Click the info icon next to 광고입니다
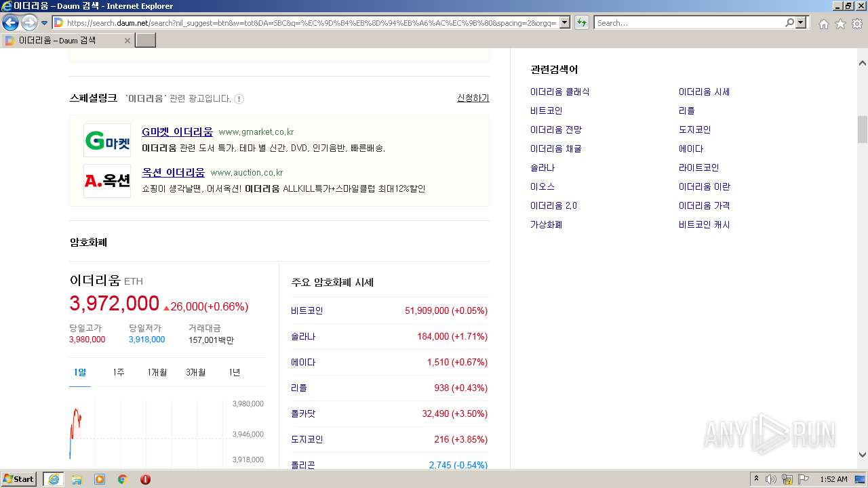This screenshot has height=488, width=868. tap(239, 99)
